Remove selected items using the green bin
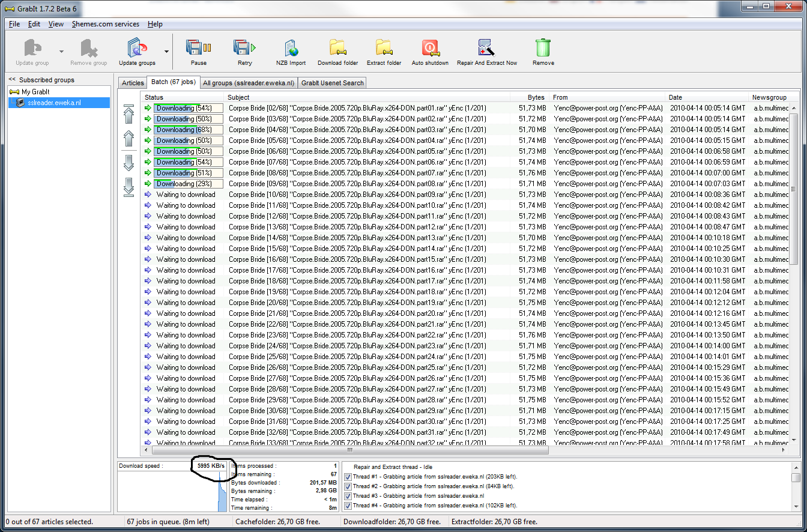 pyautogui.click(x=543, y=52)
